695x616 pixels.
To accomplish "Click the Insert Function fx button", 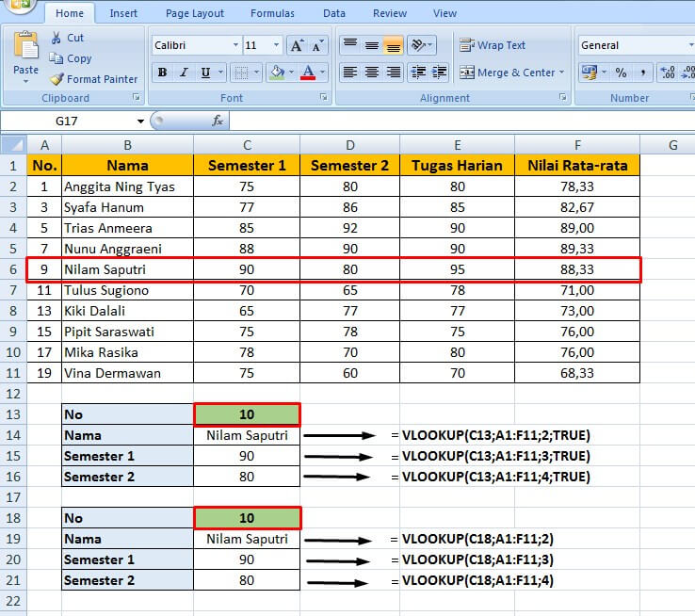I will click(218, 121).
